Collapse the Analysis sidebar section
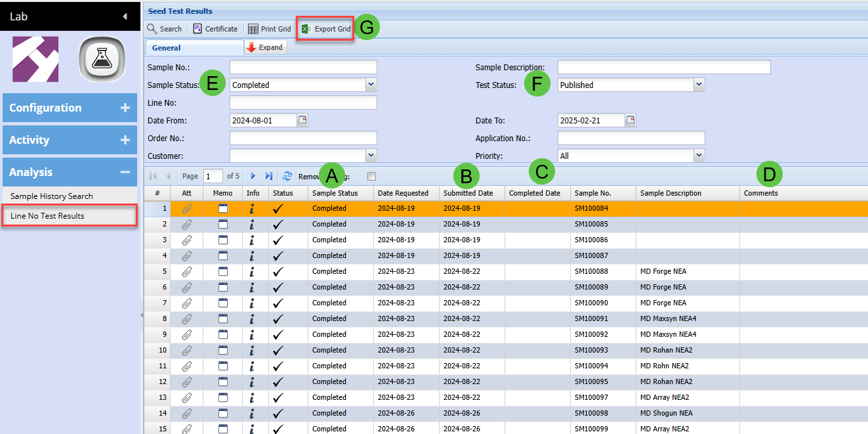The width and height of the screenshot is (868, 434). [x=125, y=172]
